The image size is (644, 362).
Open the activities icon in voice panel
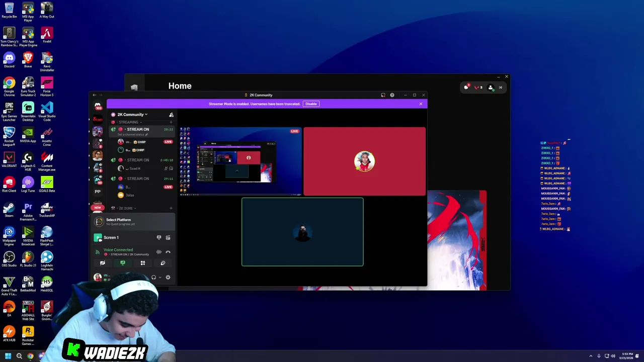click(x=143, y=263)
